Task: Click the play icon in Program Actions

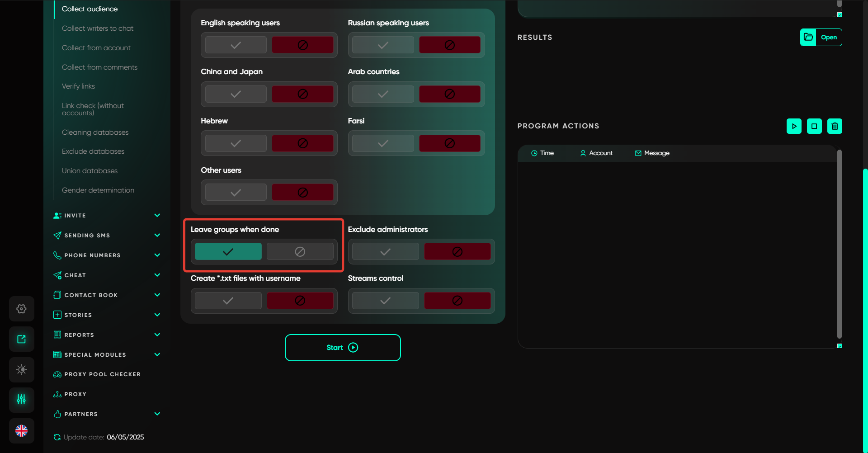Action: point(794,126)
